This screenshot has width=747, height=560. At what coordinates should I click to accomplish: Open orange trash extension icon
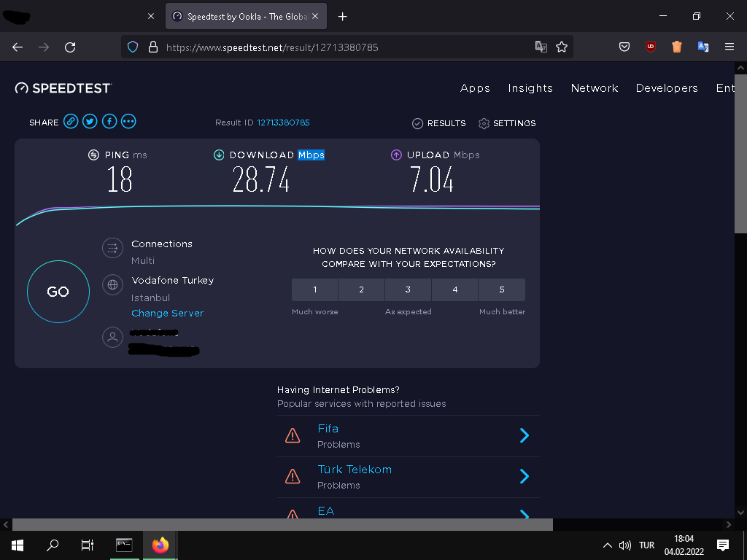tap(676, 47)
